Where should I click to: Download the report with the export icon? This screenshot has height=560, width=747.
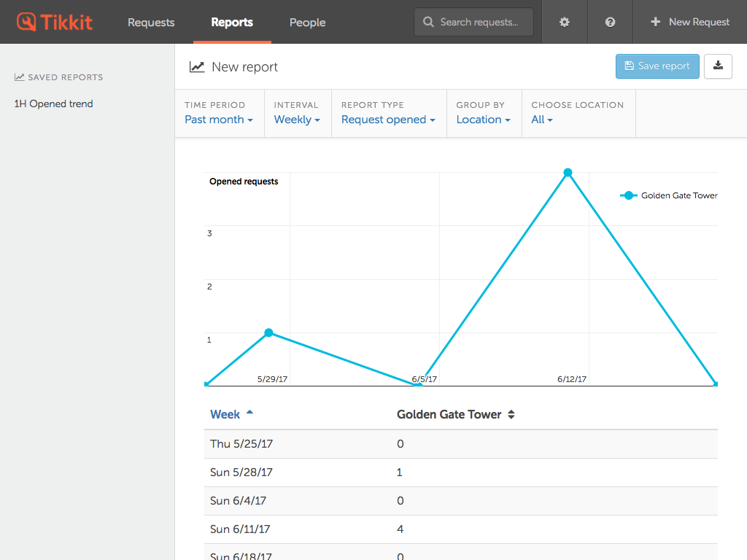pos(719,66)
